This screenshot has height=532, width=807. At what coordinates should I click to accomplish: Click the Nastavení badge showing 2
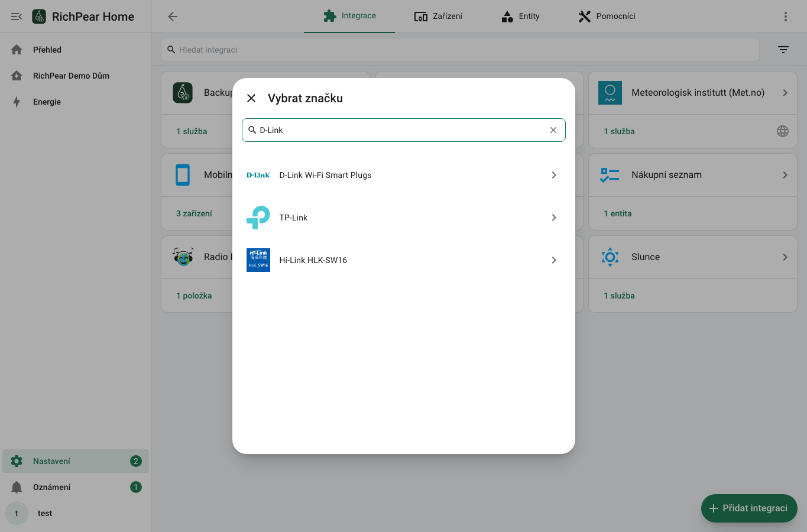tap(136, 461)
